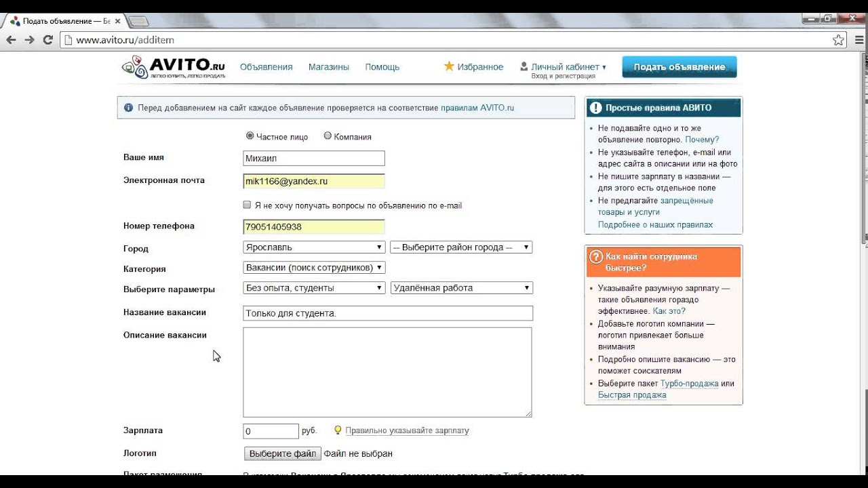868x488 pixels.
Task: Bookmark page with star icon
Action: coord(838,40)
